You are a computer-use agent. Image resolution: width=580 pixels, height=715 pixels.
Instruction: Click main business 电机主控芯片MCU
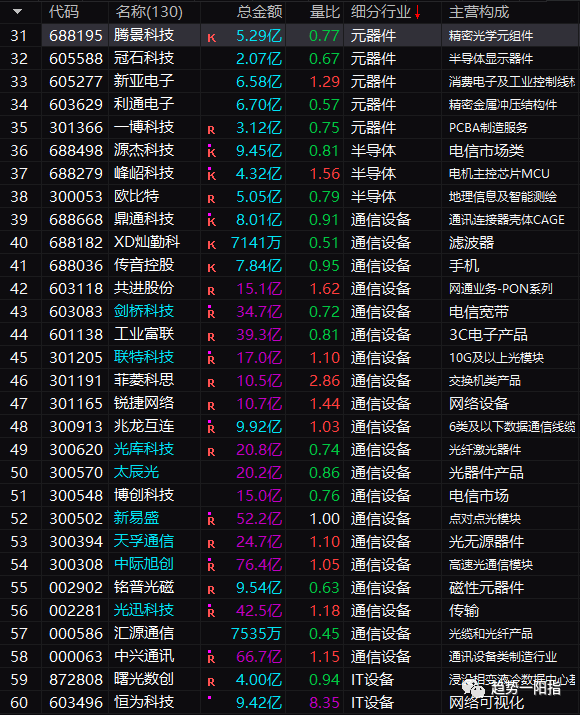(x=499, y=174)
